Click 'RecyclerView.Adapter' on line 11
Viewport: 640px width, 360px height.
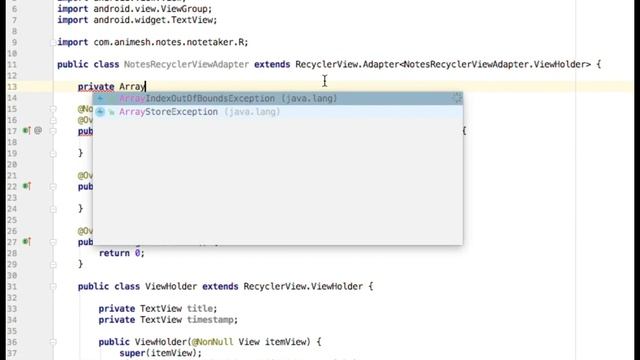347,64
